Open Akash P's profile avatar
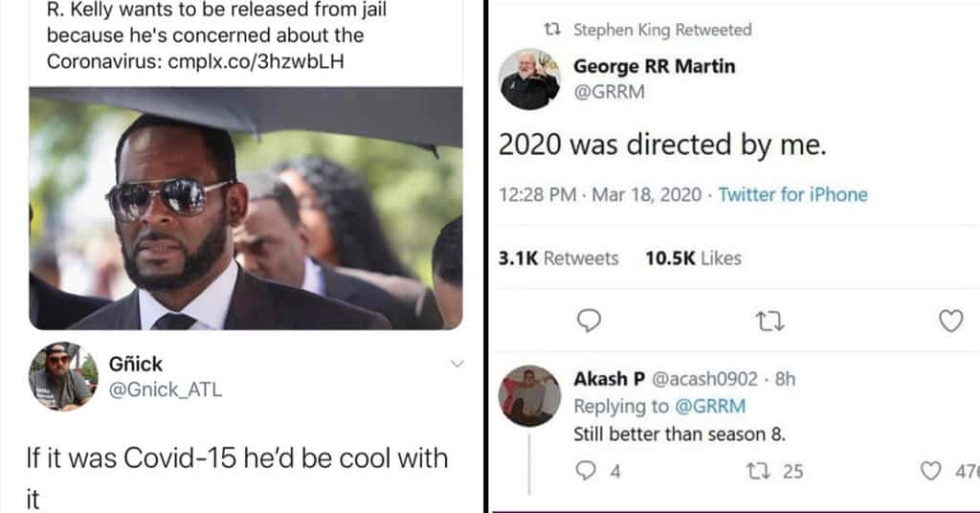The image size is (980, 513). coord(529,396)
